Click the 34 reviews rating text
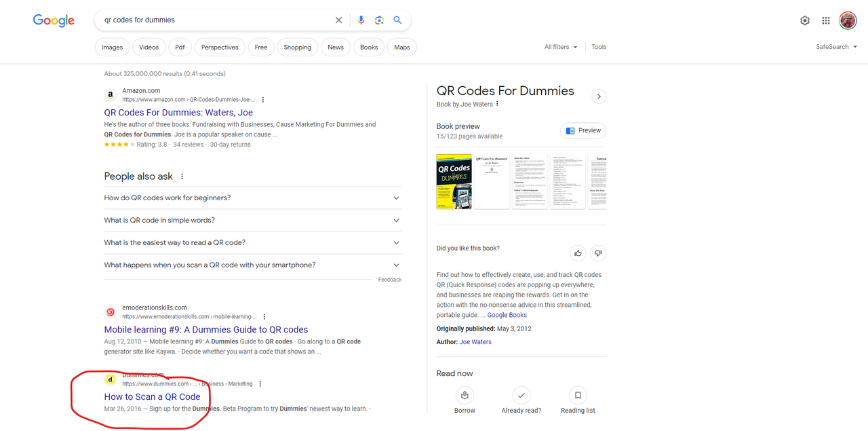Screen dimensions: 868x431 189,145
